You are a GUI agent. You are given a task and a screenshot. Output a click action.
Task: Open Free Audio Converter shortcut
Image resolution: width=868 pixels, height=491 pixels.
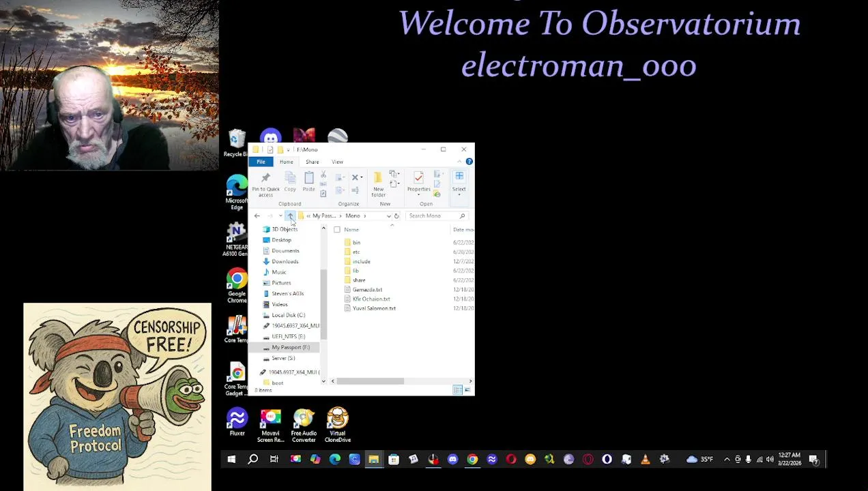(x=304, y=426)
